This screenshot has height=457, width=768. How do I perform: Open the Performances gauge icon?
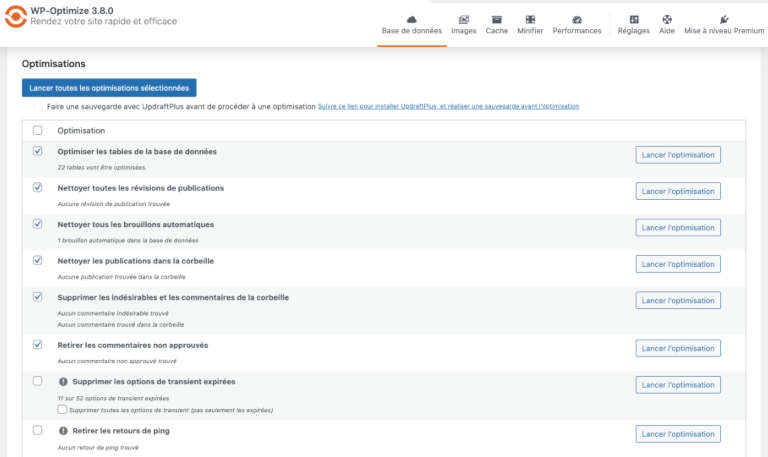[577, 19]
